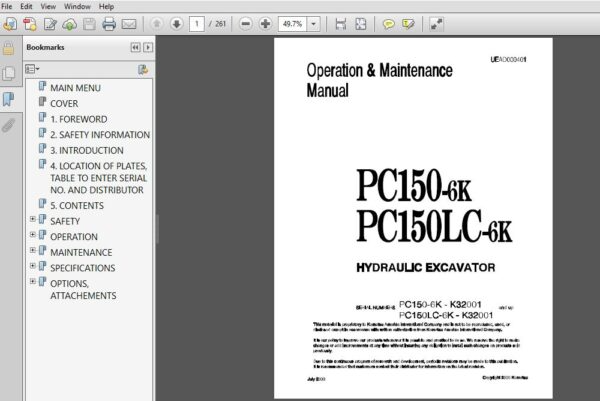Select the SAFETY bookmark label
Screen dimensions: 600x401
click(65, 222)
